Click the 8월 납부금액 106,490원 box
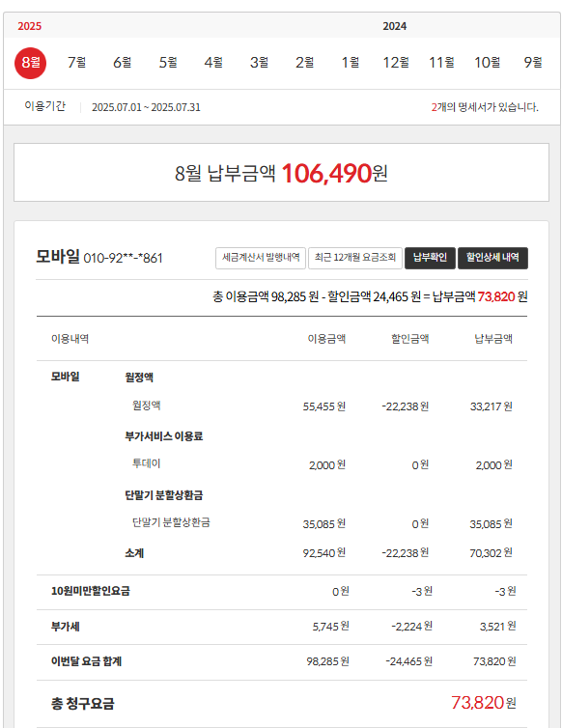 pyautogui.click(x=281, y=173)
